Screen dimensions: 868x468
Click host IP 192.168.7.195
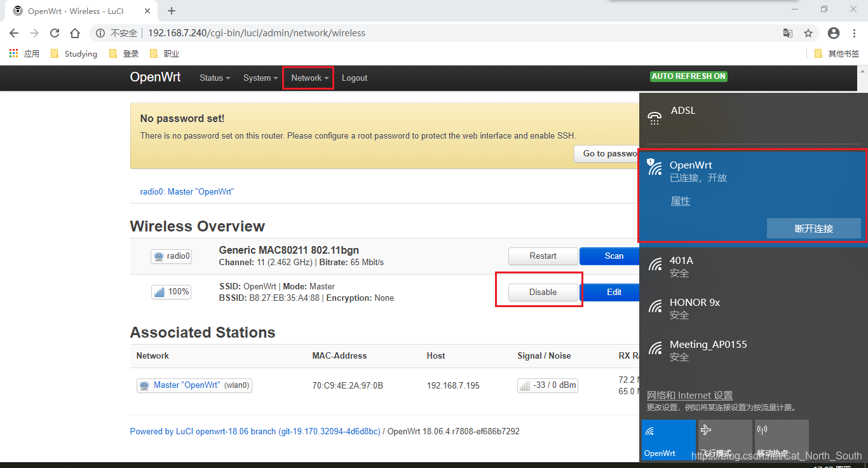[454, 385]
